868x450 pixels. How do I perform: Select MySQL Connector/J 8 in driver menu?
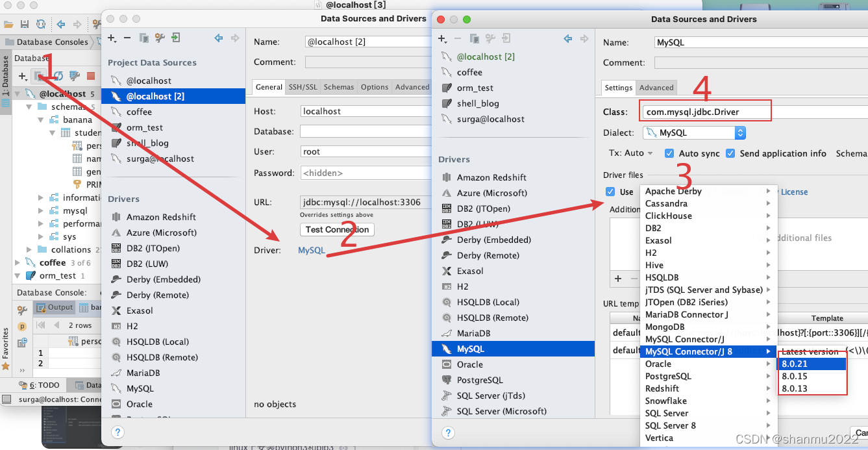tap(709, 351)
